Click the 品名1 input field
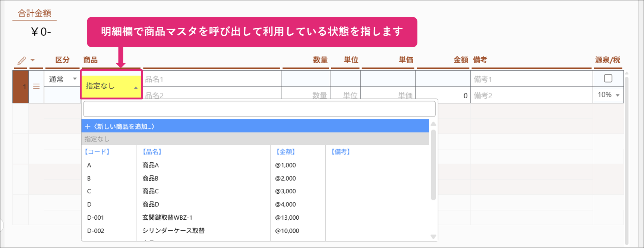The image size is (644, 248). tap(212, 79)
